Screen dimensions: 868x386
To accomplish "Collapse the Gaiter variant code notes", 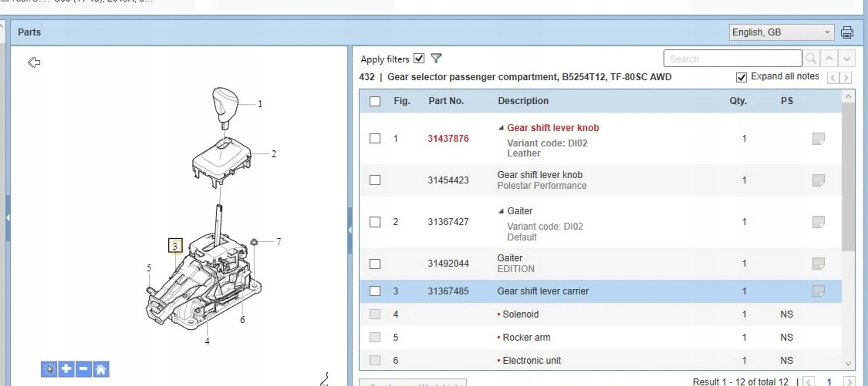I will [501, 211].
